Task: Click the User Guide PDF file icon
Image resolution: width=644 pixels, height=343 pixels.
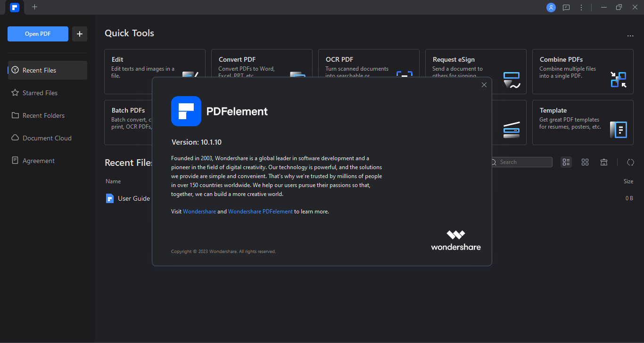Action: pyautogui.click(x=110, y=198)
